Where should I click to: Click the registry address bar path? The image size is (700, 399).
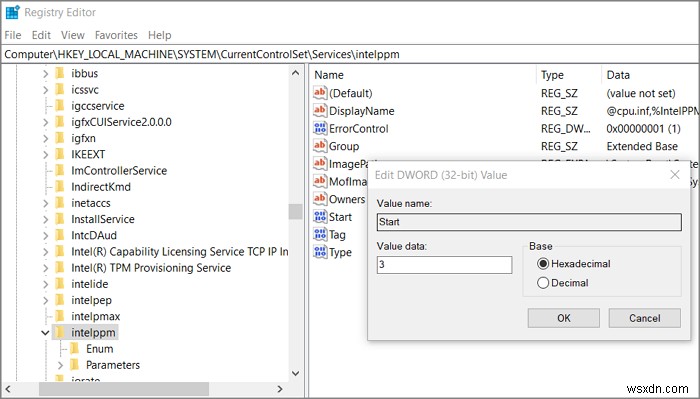(202, 54)
